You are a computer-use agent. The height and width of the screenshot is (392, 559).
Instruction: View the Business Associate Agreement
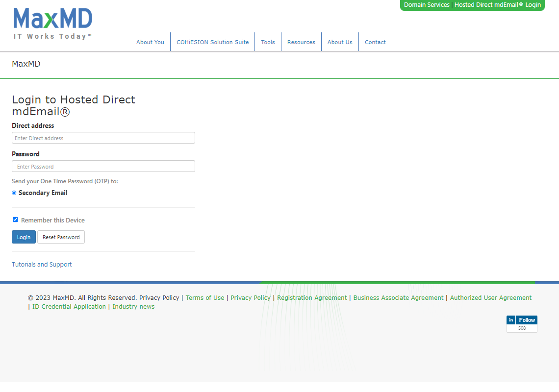(398, 298)
